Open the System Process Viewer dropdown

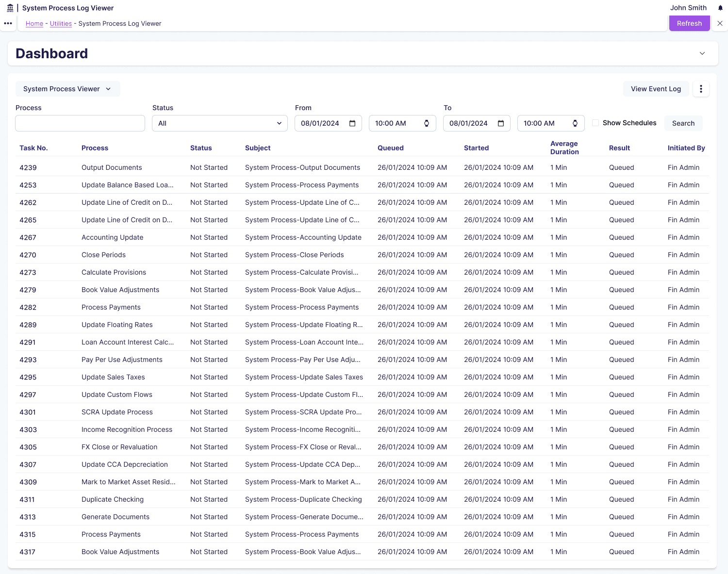tap(67, 89)
